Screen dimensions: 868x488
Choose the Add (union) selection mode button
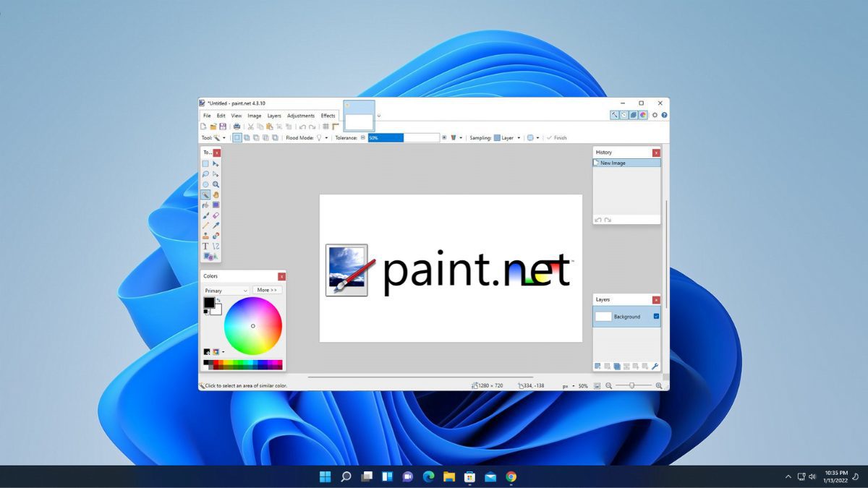tap(247, 137)
